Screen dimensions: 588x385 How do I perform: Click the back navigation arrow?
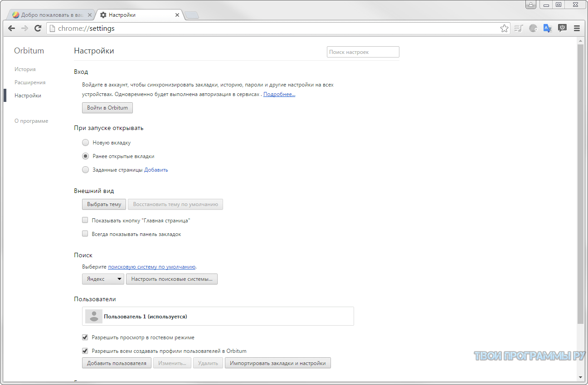click(11, 28)
